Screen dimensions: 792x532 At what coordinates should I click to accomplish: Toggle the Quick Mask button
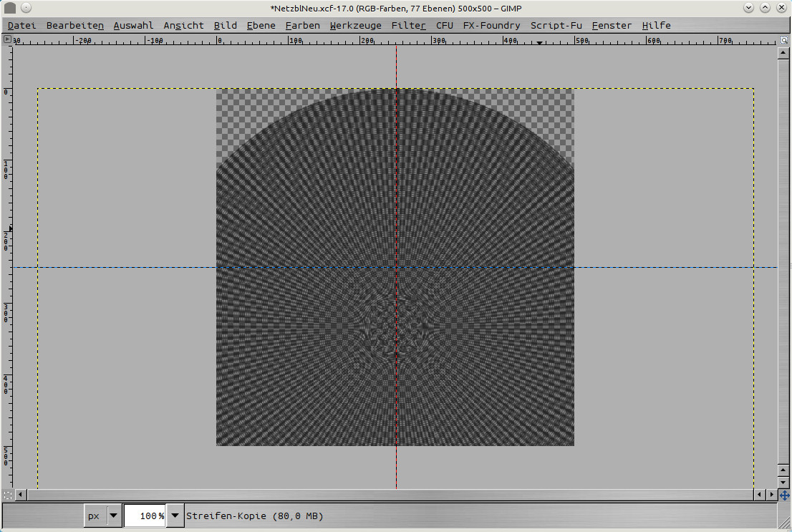[7, 495]
